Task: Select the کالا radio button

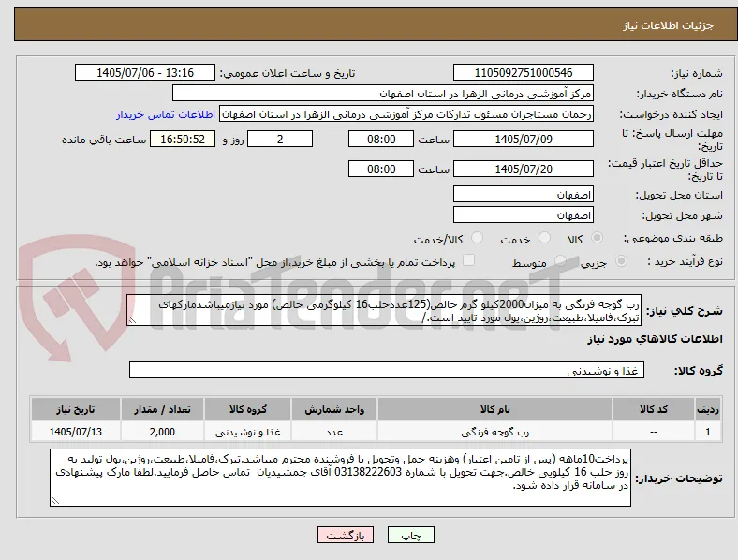Action: 597,238
